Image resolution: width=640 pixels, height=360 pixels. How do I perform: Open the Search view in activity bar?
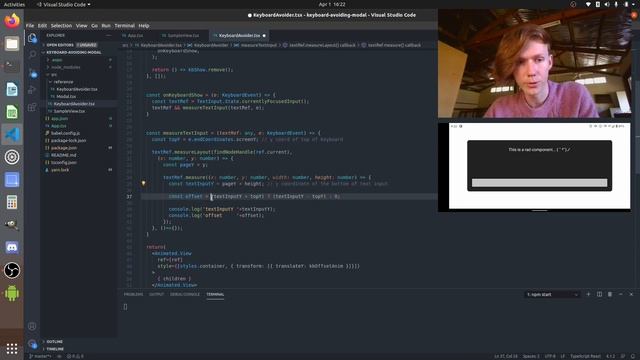(32, 54)
